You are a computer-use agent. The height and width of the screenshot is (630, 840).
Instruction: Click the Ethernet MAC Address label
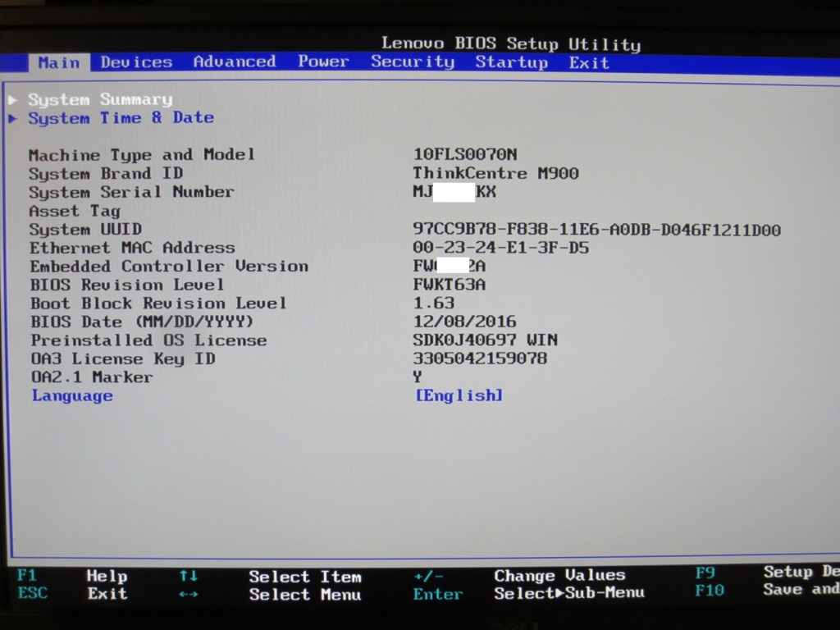pyautogui.click(x=132, y=248)
